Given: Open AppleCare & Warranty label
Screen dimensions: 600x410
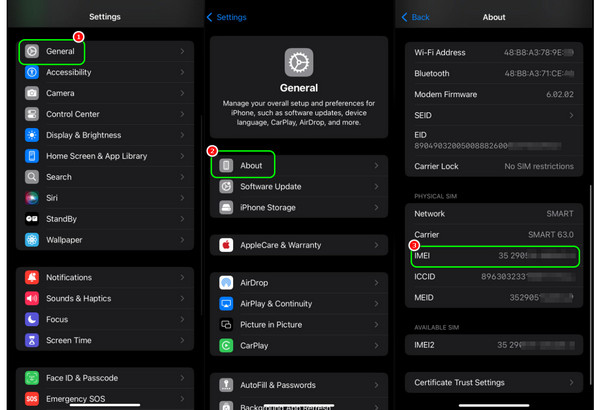Looking at the screenshot, I should point(280,245).
